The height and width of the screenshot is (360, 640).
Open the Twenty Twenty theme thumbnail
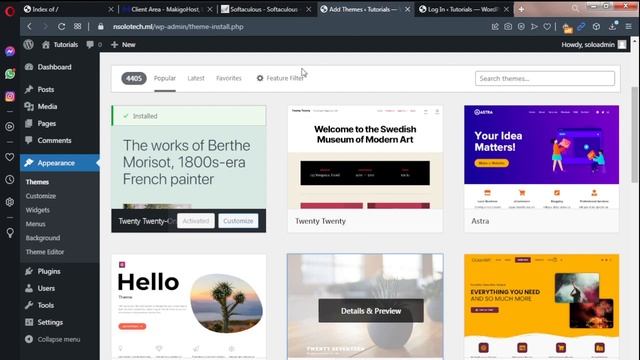[365, 157]
